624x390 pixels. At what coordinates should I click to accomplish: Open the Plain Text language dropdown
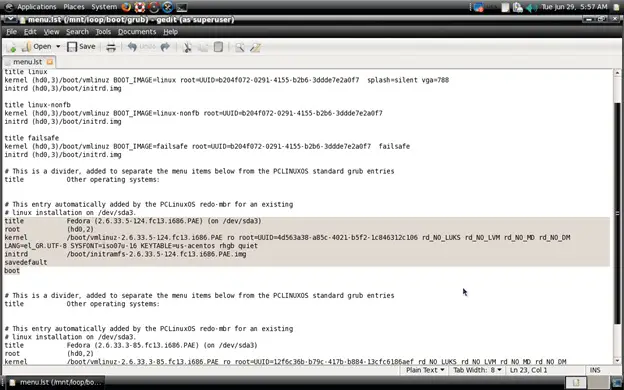pos(425,370)
